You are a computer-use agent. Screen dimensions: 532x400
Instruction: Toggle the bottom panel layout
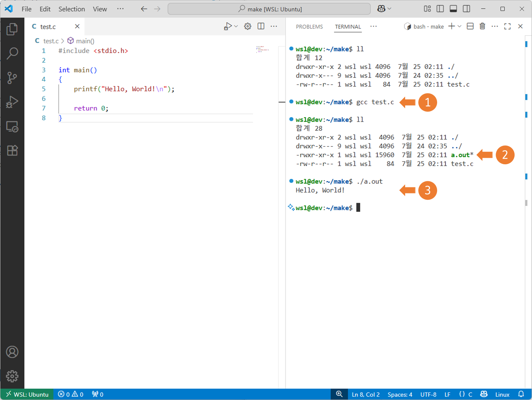[453, 9]
